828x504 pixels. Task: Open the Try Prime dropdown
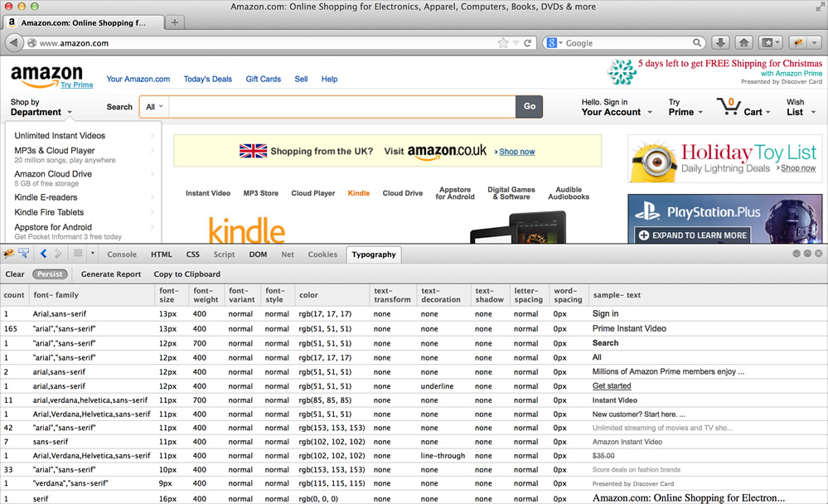(685, 107)
